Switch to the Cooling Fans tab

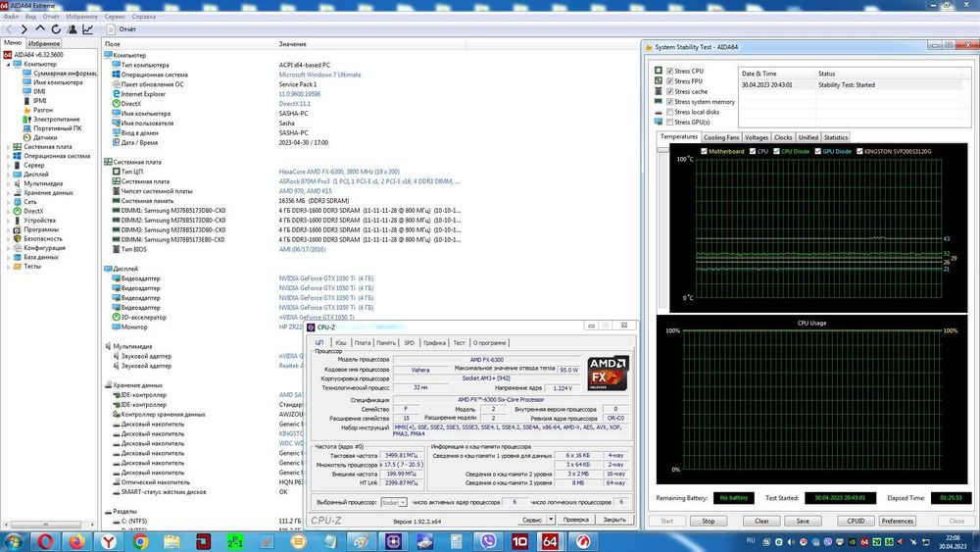(720, 137)
